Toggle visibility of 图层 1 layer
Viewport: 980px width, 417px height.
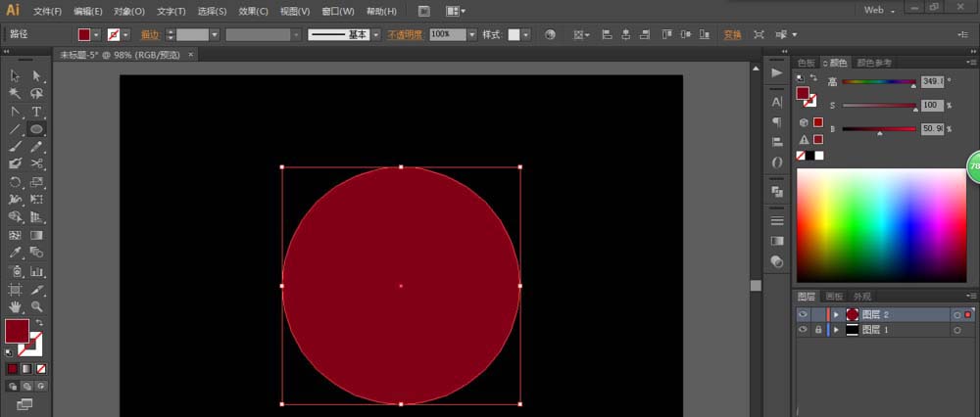[x=804, y=330]
